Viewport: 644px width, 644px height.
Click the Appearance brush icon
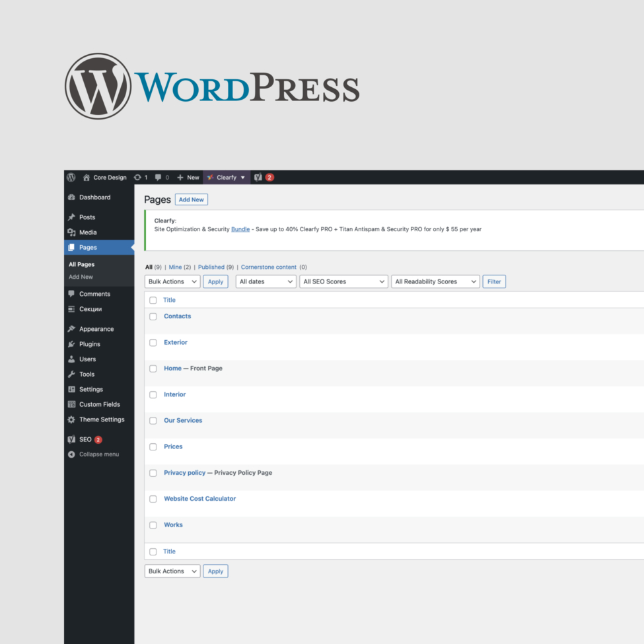click(x=71, y=328)
